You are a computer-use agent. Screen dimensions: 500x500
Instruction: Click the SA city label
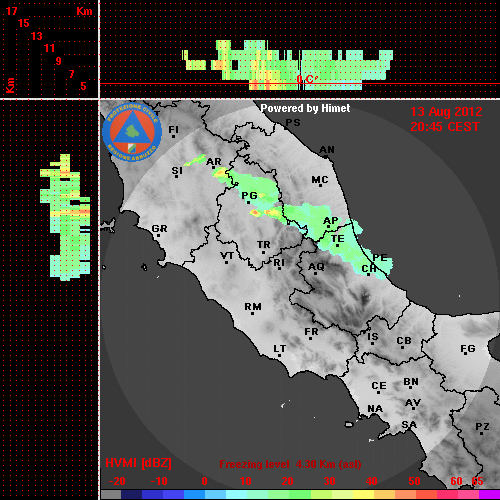(x=409, y=425)
